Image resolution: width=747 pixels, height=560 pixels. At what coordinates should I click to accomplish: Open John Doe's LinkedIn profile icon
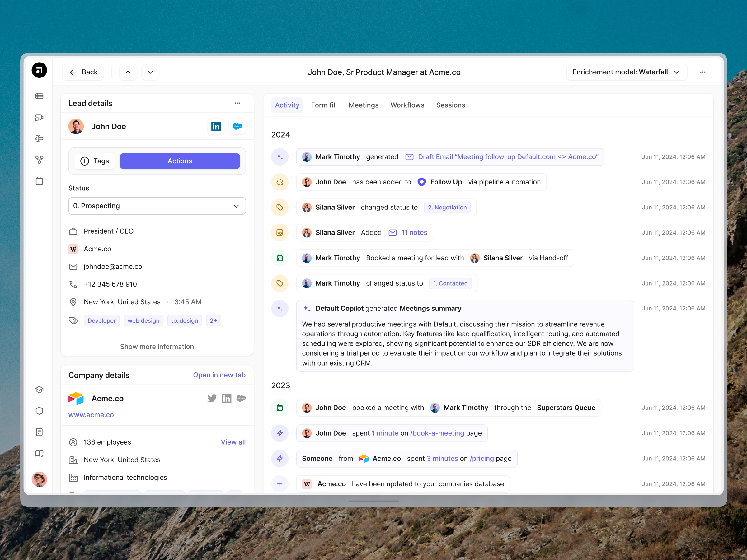coord(216,126)
